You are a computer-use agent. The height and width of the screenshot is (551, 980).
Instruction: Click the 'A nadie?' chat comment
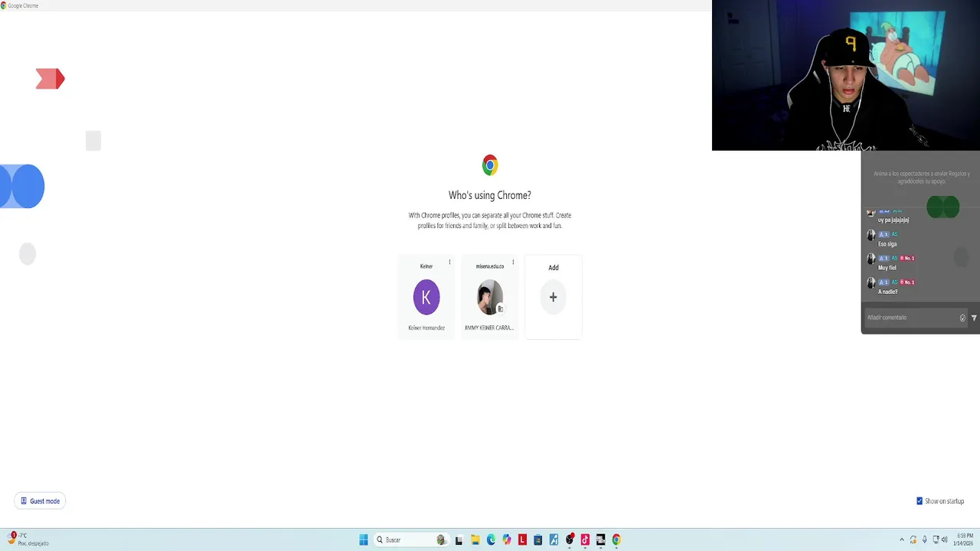click(888, 292)
